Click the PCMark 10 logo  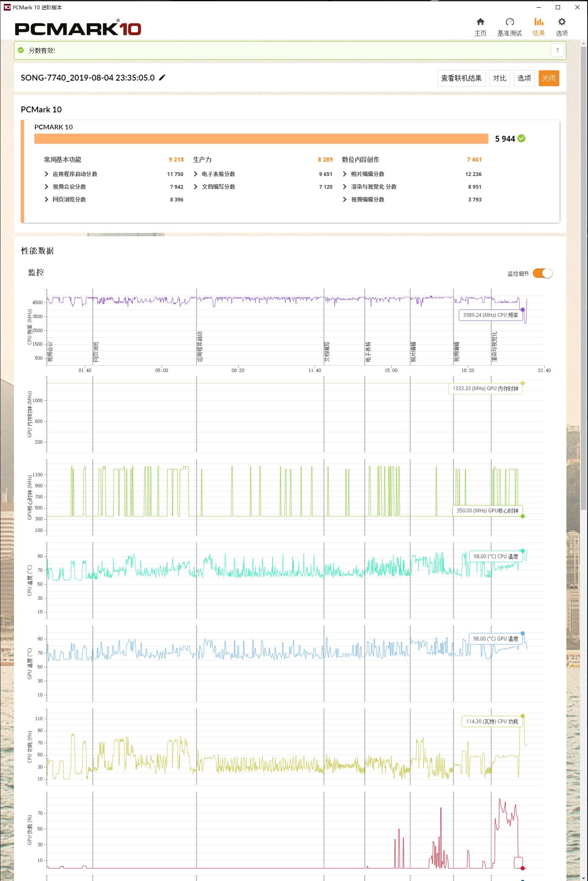(78, 28)
